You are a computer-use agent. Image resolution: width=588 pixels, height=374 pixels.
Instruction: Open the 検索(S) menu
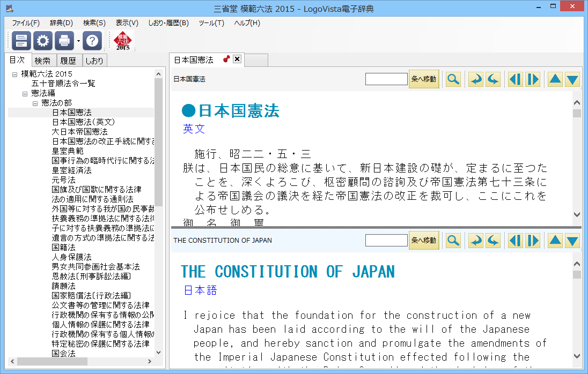point(94,23)
